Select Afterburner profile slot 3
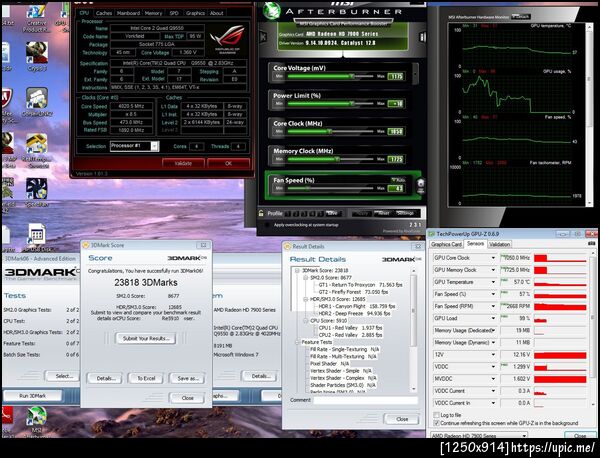The image size is (600, 458). coord(304,214)
